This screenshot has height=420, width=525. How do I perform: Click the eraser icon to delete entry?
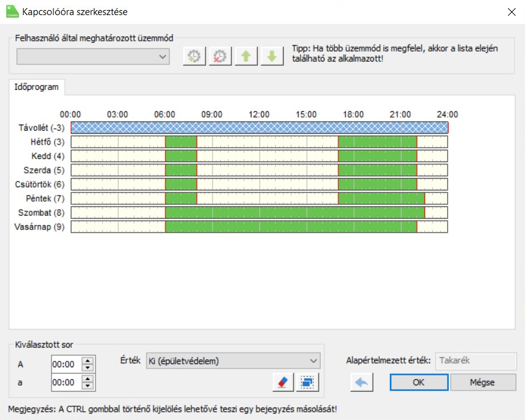click(283, 382)
